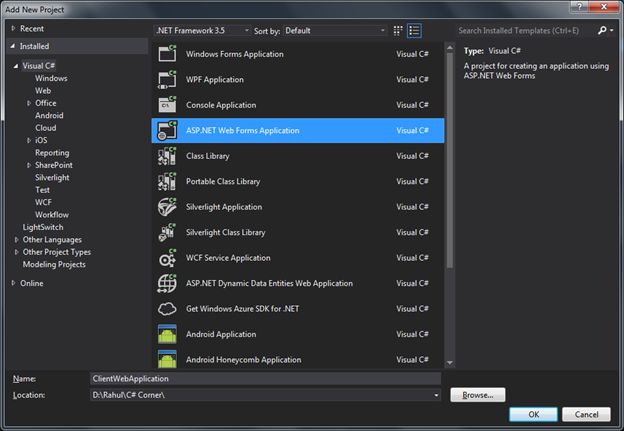
Task: Click the Silverlight Class Library icon
Action: [x=167, y=232]
